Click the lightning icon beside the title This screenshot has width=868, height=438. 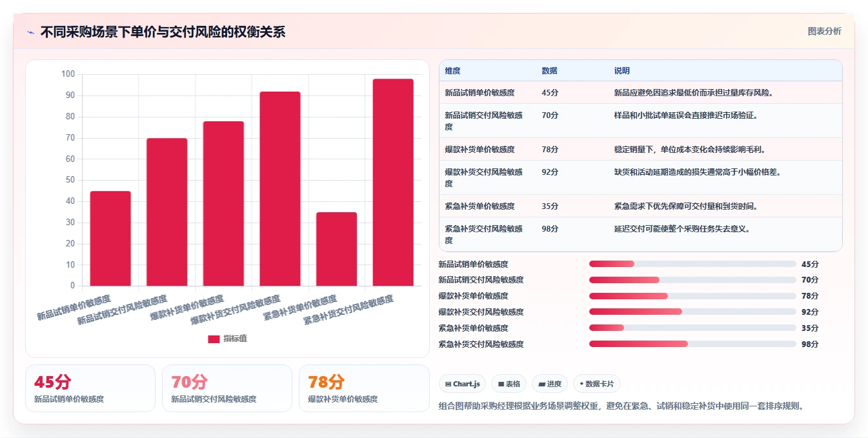(x=31, y=32)
